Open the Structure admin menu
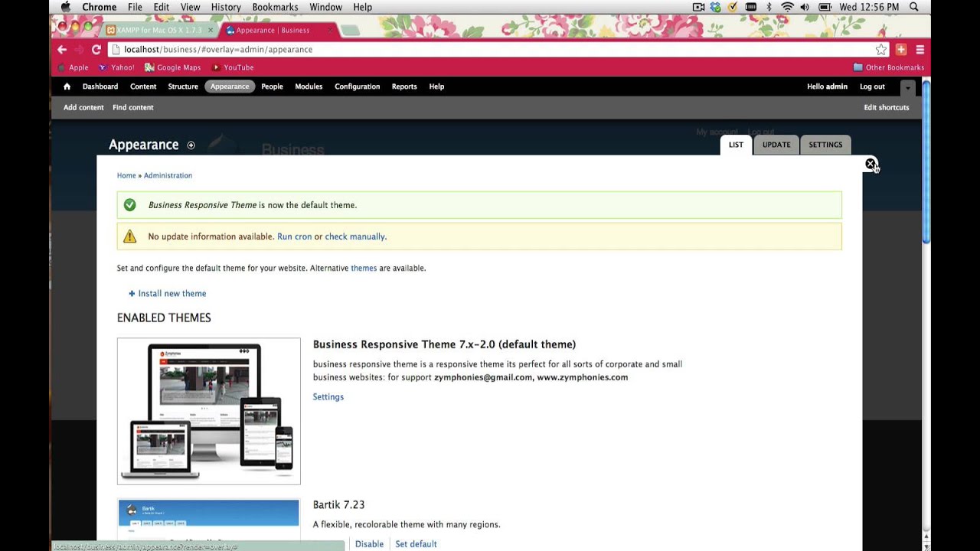 click(x=183, y=86)
